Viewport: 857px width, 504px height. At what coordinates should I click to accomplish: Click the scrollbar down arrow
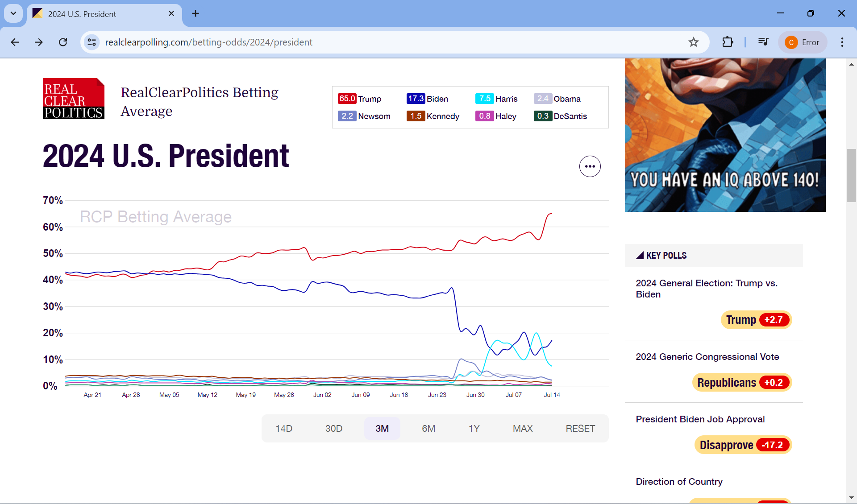[851, 498]
